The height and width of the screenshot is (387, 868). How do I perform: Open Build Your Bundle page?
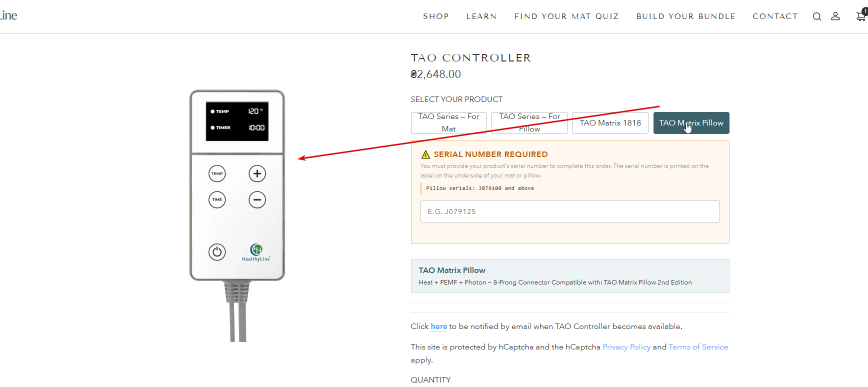click(x=685, y=16)
